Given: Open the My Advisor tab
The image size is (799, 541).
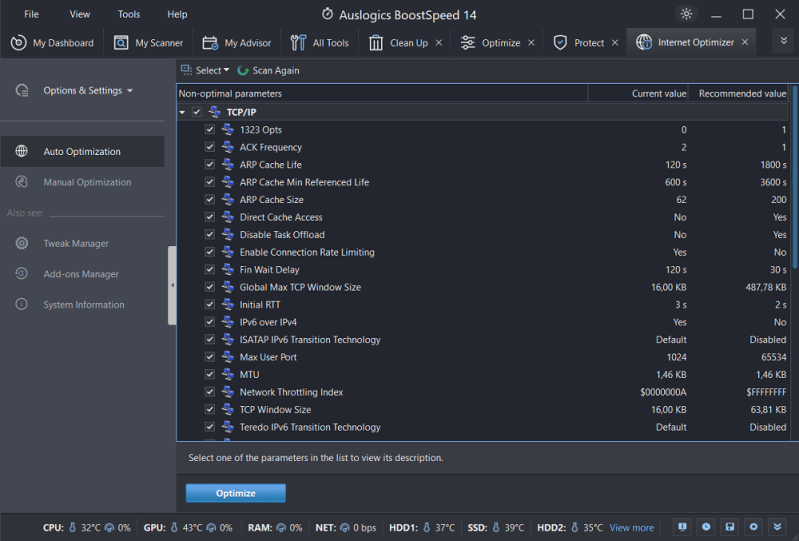Looking at the screenshot, I should tap(237, 43).
